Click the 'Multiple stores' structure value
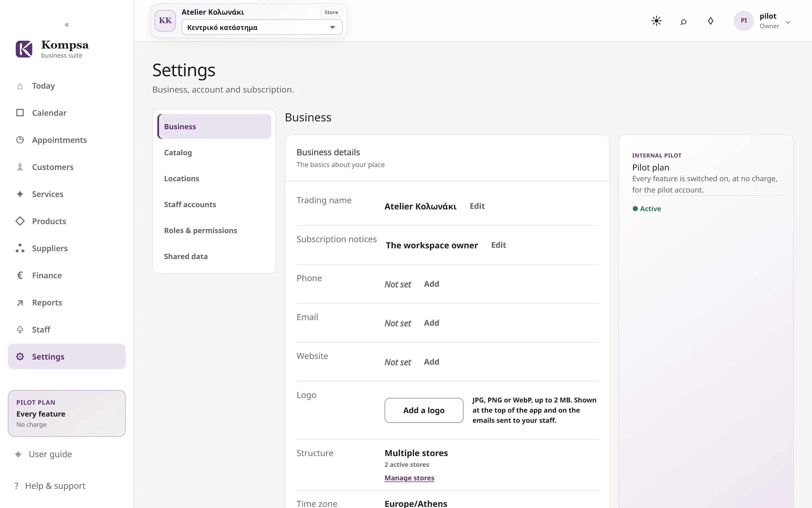 point(416,453)
